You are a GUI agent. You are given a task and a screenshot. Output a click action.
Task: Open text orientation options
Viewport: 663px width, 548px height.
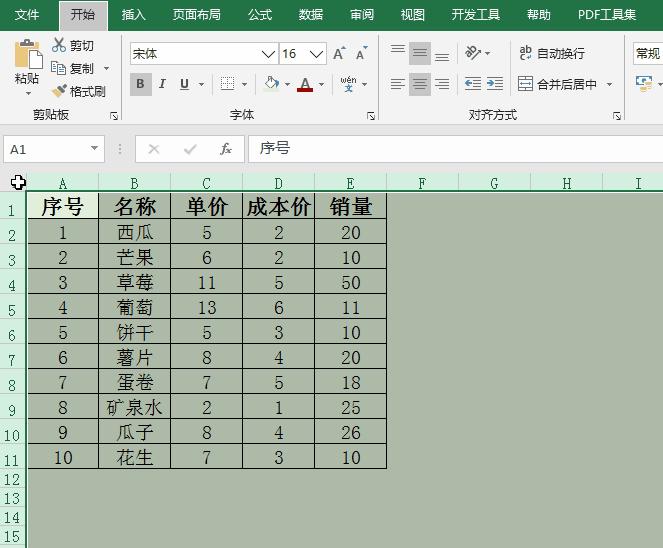pos(473,53)
